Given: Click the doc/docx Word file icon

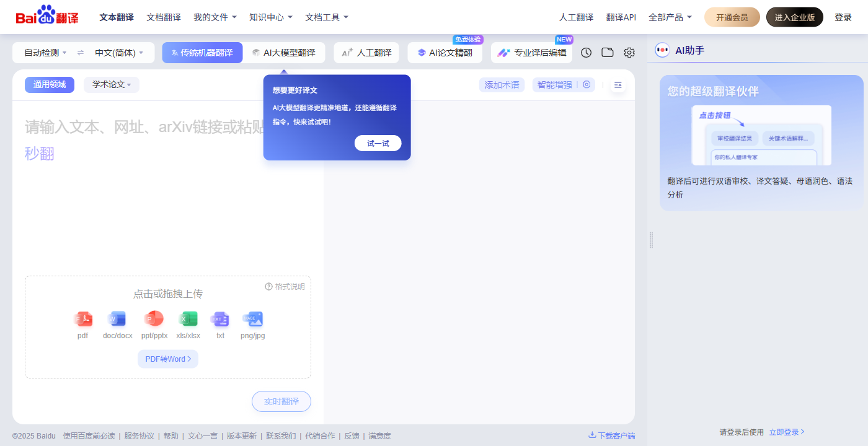Looking at the screenshot, I should point(117,319).
